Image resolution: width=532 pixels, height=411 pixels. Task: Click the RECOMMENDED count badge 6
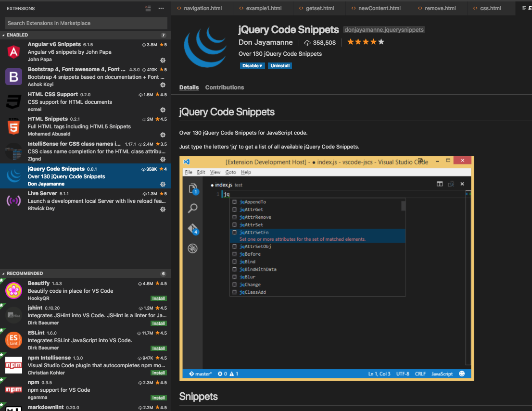click(163, 274)
